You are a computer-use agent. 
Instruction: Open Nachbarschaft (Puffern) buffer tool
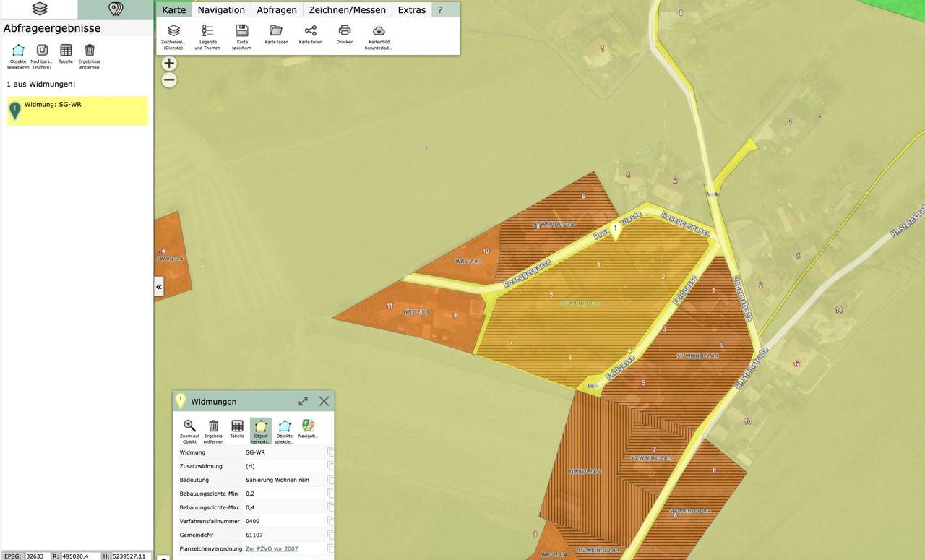tap(42, 51)
